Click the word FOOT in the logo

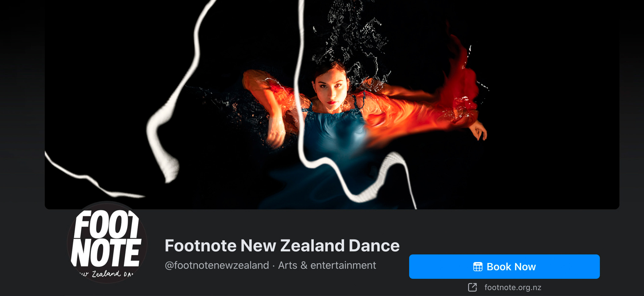pyautogui.click(x=107, y=224)
